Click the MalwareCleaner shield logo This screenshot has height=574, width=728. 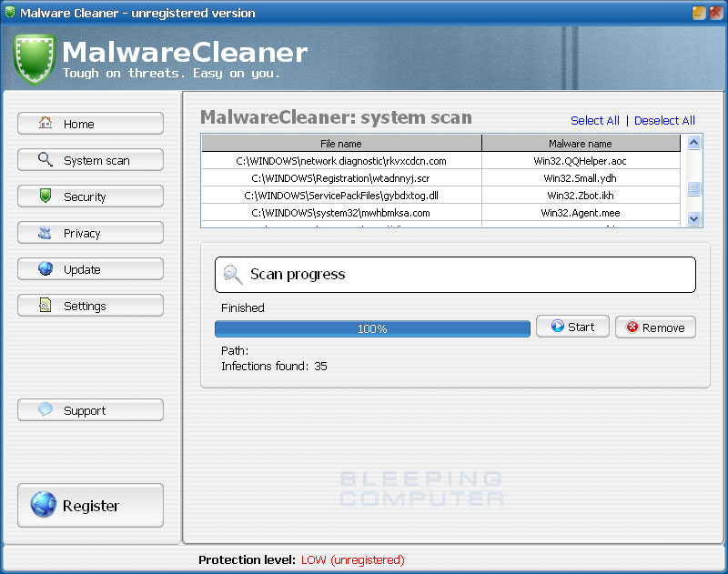click(34, 56)
